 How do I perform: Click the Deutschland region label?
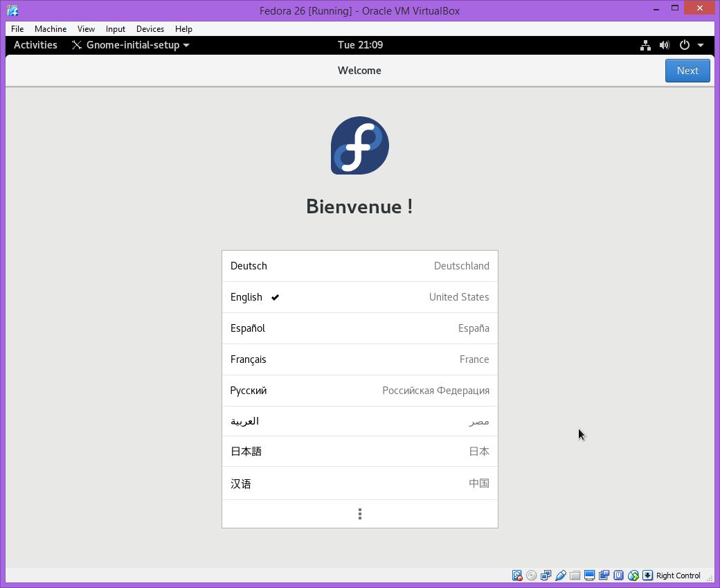tap(462, 266)
